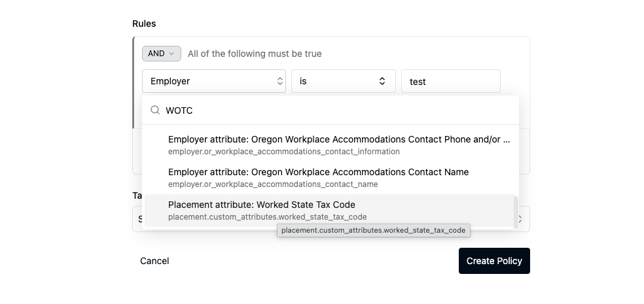Click the Cancel button
This screenshot has height=304, width=644.
tap(154, 261)
